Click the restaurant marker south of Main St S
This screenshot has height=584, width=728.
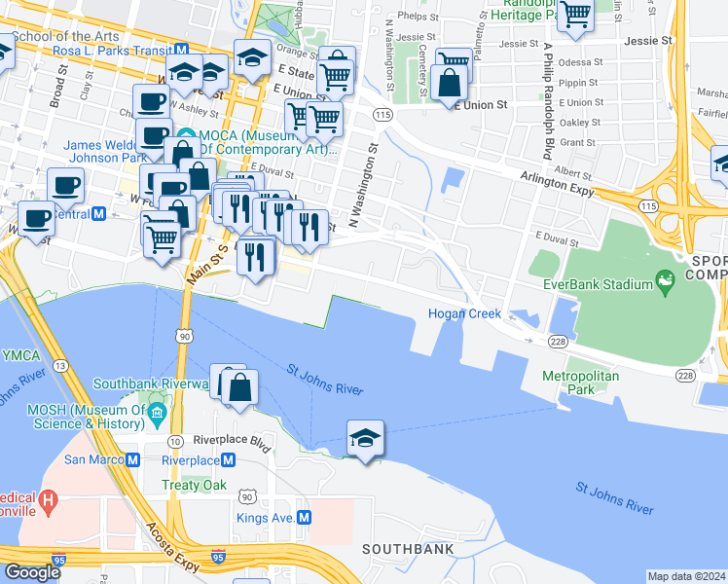255,258
